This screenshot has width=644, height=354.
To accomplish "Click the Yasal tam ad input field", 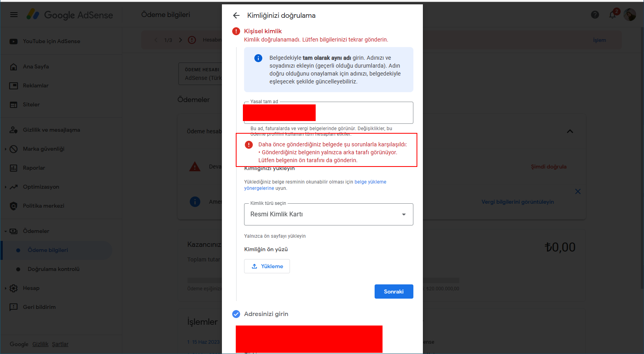I will coord(329,113).
